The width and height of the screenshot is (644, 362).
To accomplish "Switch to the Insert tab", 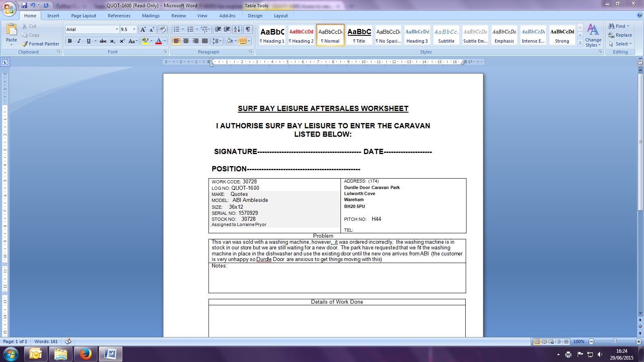I will tap(53, 16).
